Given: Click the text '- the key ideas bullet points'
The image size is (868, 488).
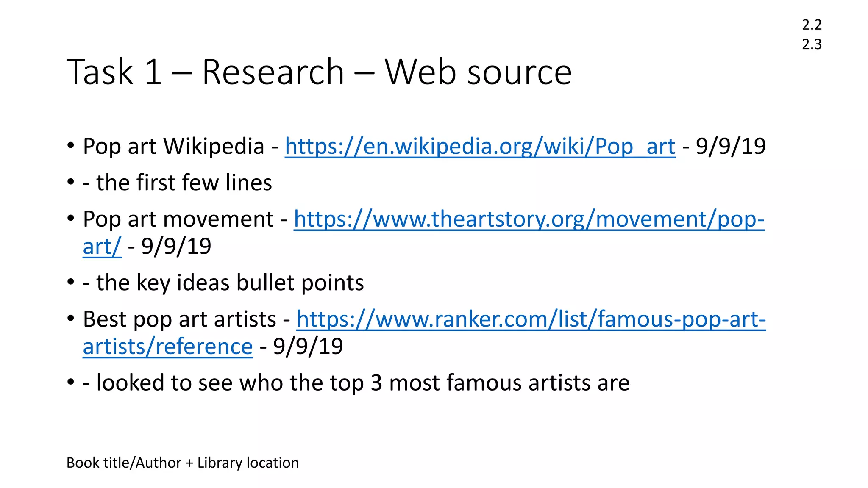Looking at the screenshot, I should pyautogui.click(x=223, y=283).
